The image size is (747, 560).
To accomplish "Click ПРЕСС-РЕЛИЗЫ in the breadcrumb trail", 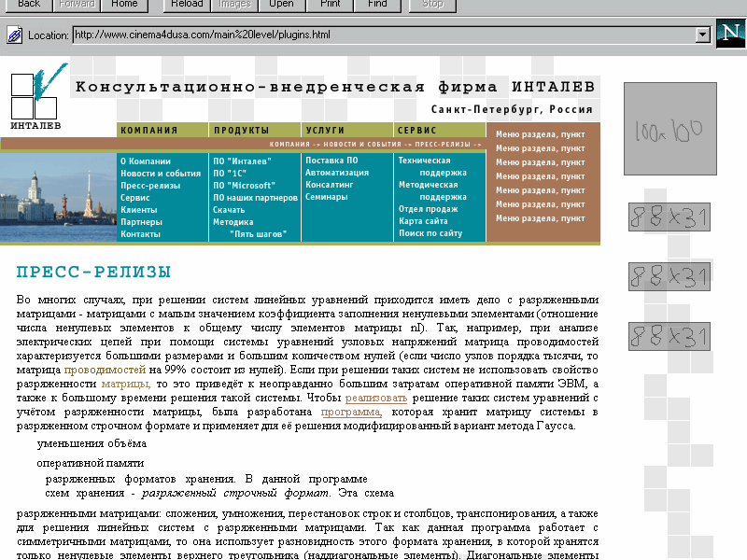I will click(x=443, y=145).
